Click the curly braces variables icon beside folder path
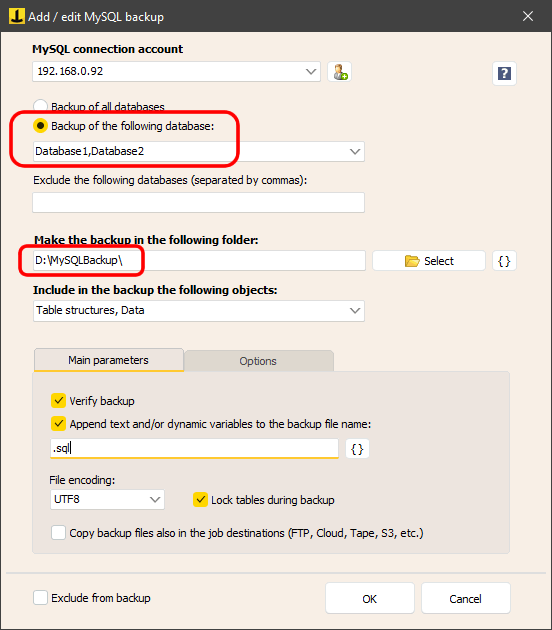Viewport: 552px width, 630px height. click(504, 261)
